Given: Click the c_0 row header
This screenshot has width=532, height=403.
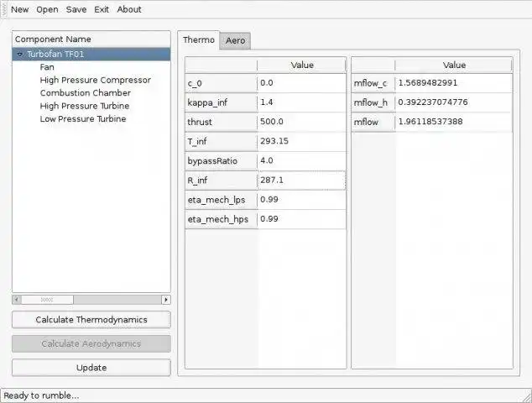Looking at the screenshot, I should pos(222,83).
